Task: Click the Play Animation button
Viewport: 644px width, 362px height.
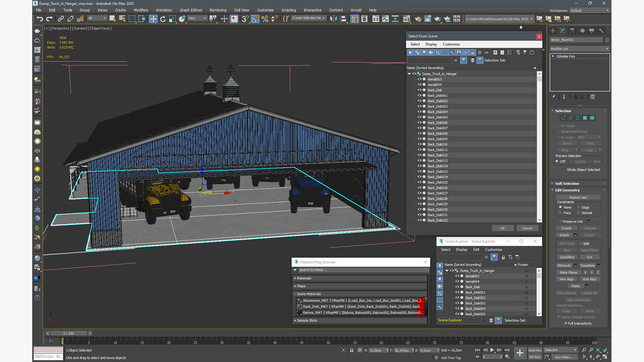Action: pos(492,350)
